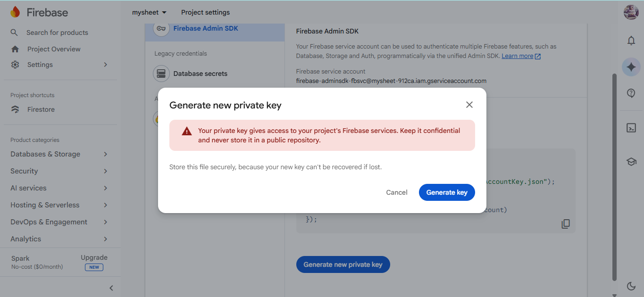
Task: Open the graduation cap learning icon
Action: tap(631, 162)
